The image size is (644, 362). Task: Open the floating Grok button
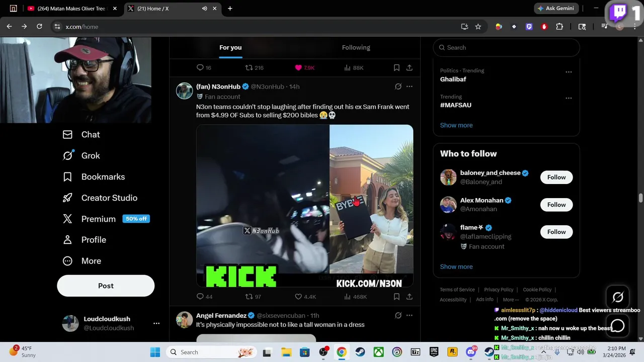click(x=618, y=298)
